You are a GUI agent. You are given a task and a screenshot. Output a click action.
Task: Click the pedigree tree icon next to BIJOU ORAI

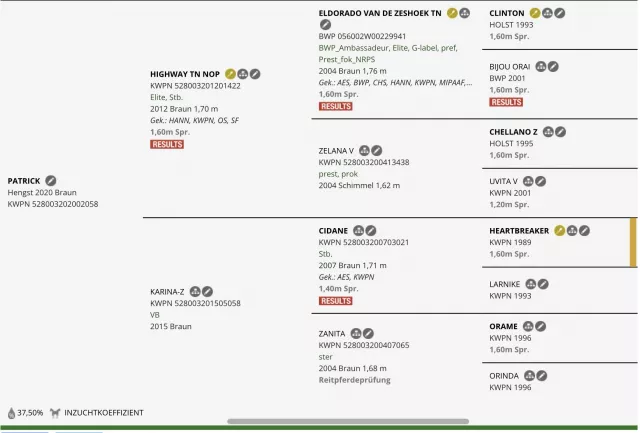[541, 67]
